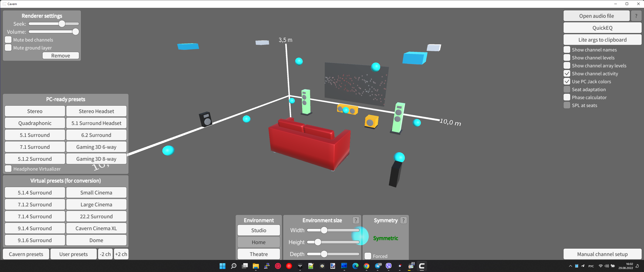Click the help icon beside Open audio file

[x=636, y=16]
